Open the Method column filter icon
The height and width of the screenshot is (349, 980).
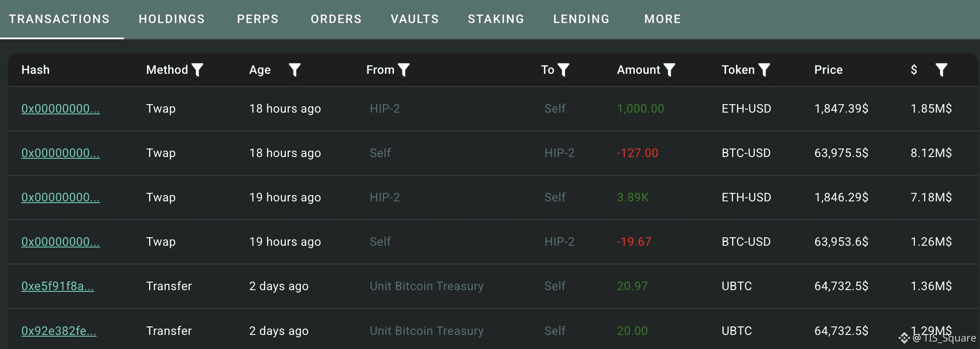pyautogui.click(x=197, y=70)
